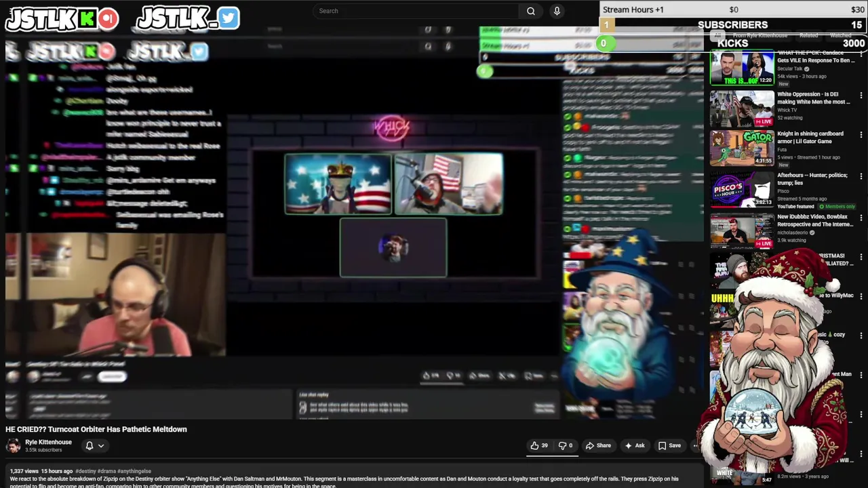This screenshot has width=868, height=488.
Task: Click the Members only badge
Action: click(x=837, y=206)
